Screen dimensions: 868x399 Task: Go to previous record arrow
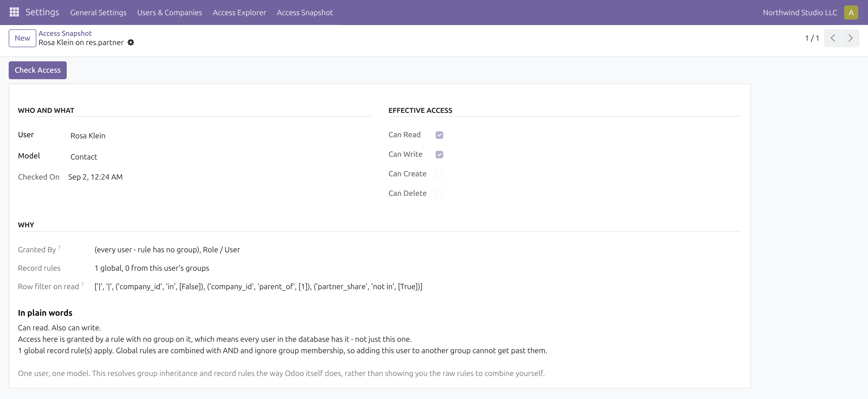[x=833, y=38]
